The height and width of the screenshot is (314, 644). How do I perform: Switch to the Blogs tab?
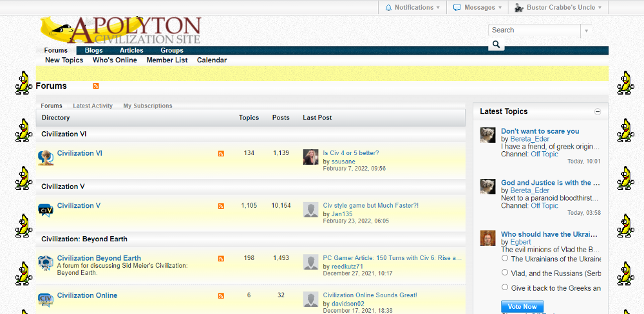[x=93, y=50]
